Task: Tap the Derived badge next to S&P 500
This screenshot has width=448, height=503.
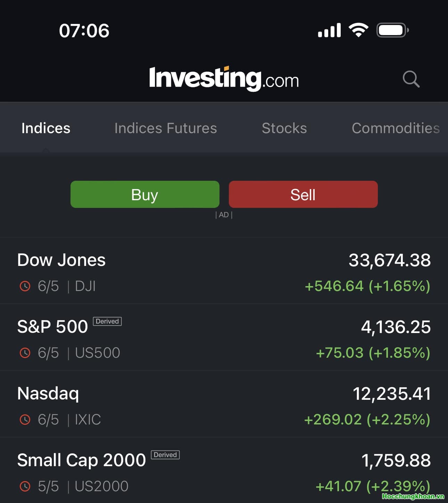Action: point(107,321)
